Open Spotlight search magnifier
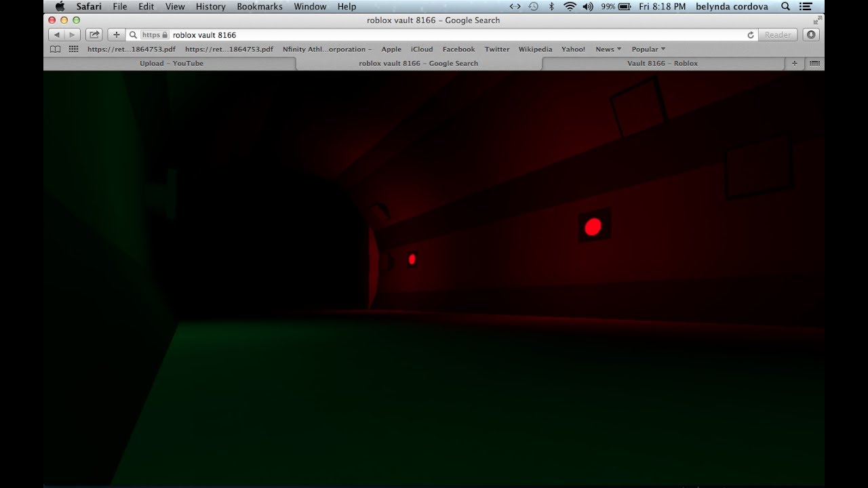The width and height of the screenshot is (868, 488). [x=785, y=6]
